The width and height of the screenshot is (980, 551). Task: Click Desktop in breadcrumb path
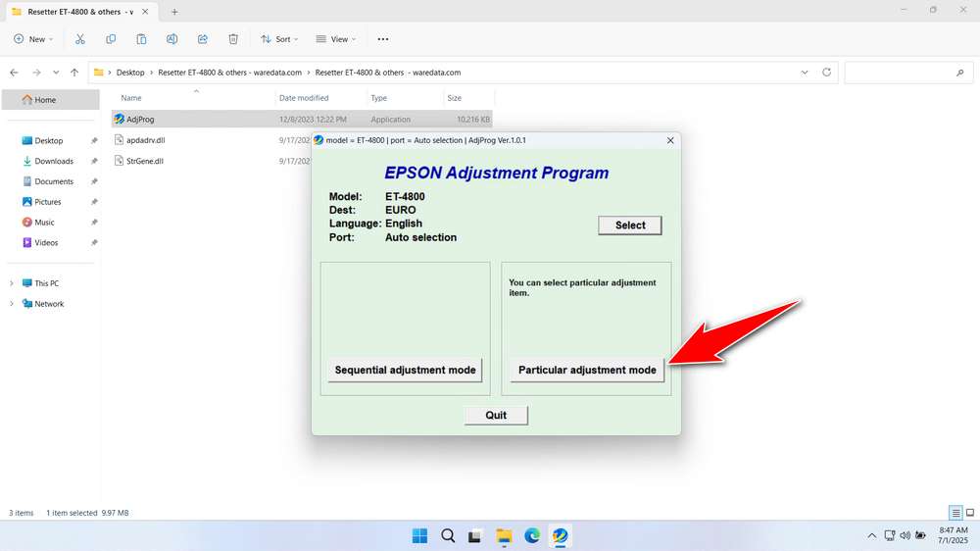[130, 73]
